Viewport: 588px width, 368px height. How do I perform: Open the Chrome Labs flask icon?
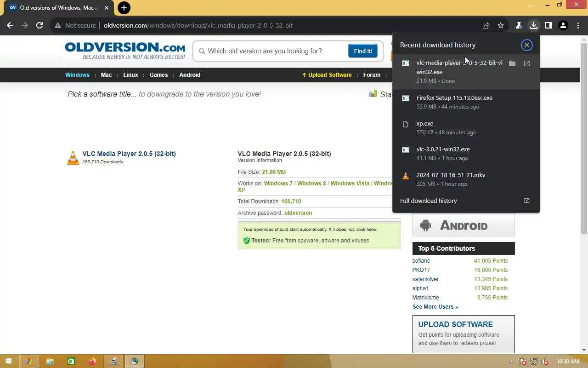tap(519, 25)
